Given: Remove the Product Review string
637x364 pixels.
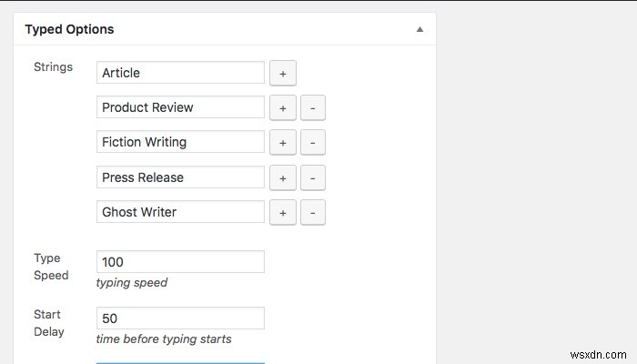Looking at the screenshot, I should pos(312,107).
